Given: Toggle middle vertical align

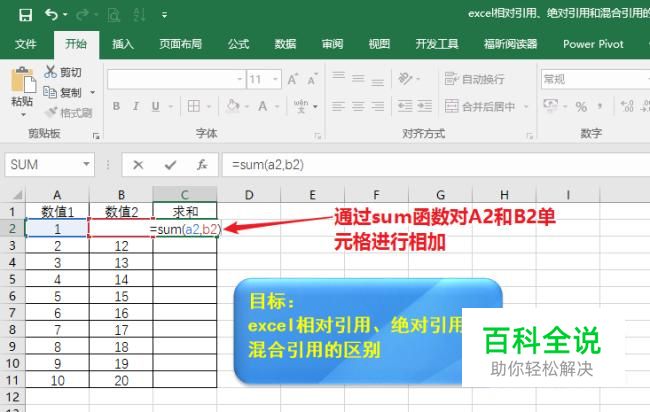Looking at the screenshot, I should click(358, 78).
